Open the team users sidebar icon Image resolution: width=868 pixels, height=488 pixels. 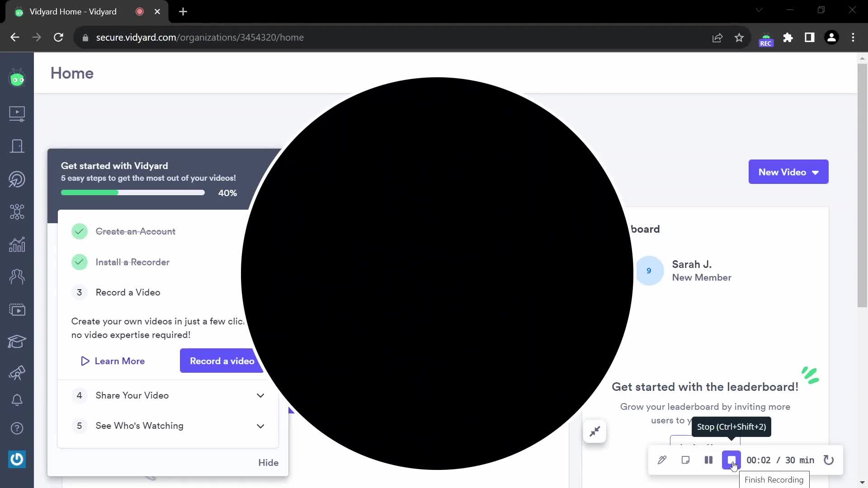17,277
